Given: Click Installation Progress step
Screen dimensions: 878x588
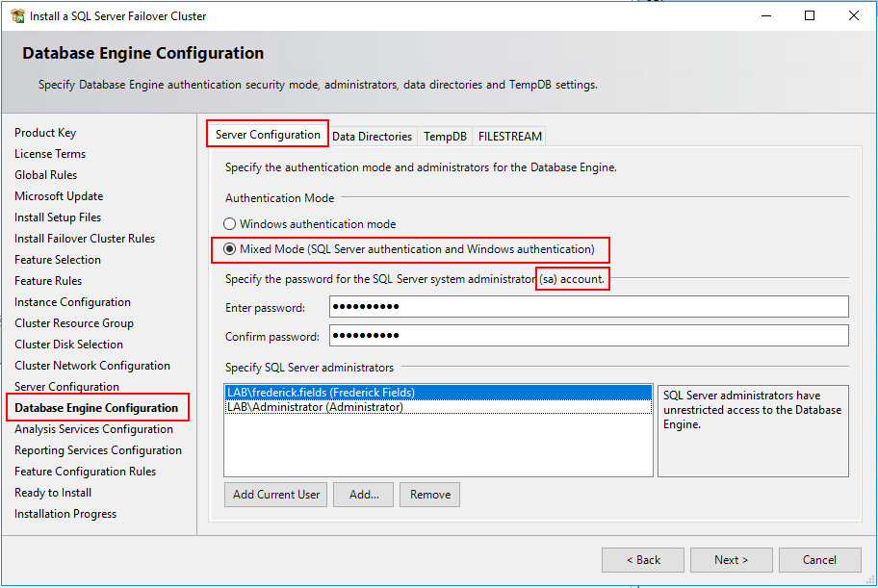Looking at the screenshot, I should click(x=65, y=514).
